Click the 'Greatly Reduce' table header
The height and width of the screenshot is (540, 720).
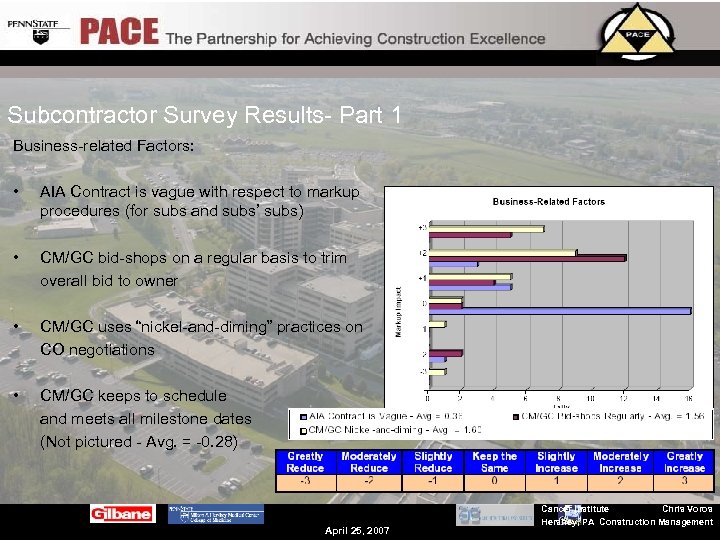pos(305,462)
